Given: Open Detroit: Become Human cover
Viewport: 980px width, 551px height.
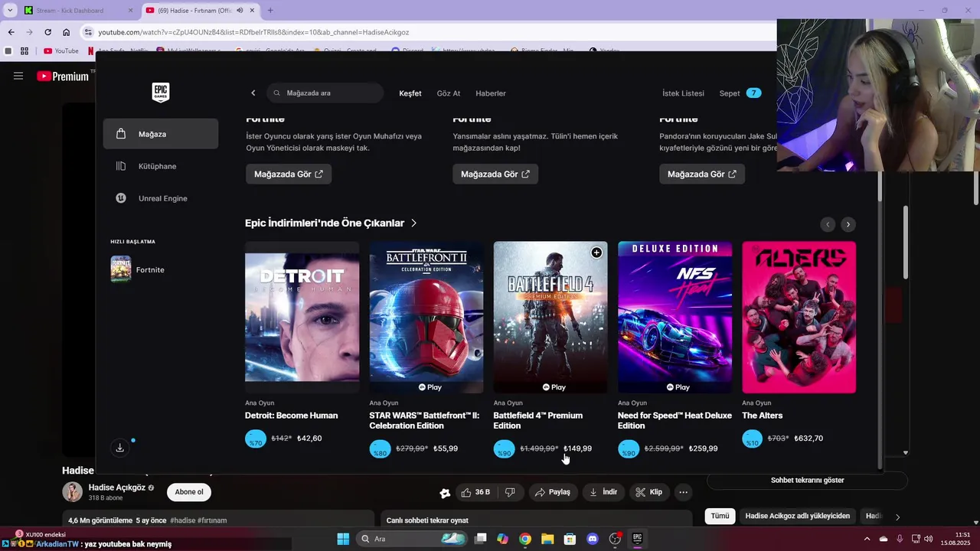Looking at the screenshot, I should (302, 317).
